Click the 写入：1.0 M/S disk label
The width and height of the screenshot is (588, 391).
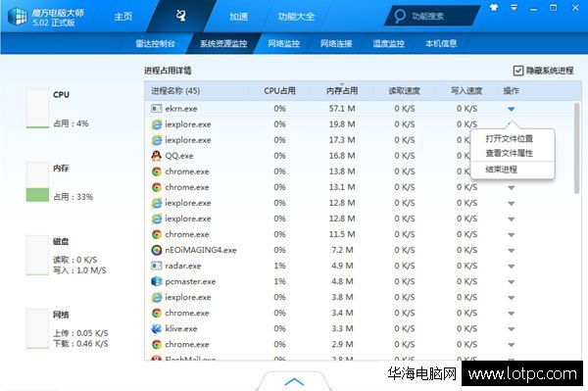(x=79, y=270)
